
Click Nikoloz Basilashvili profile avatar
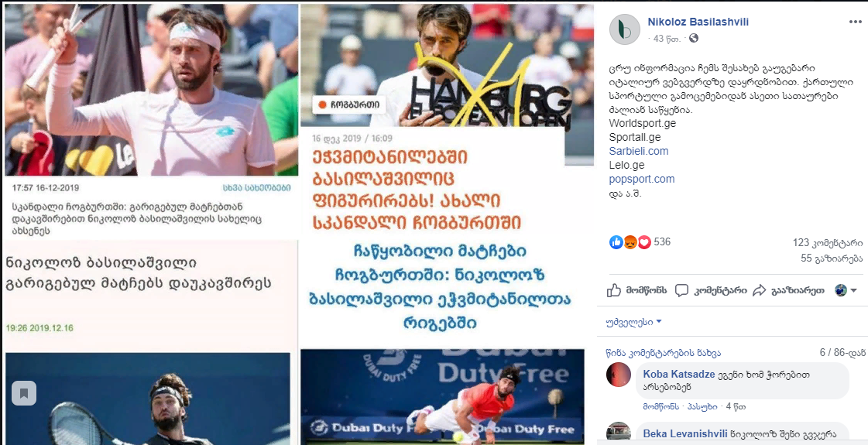(x=624, y=29)
